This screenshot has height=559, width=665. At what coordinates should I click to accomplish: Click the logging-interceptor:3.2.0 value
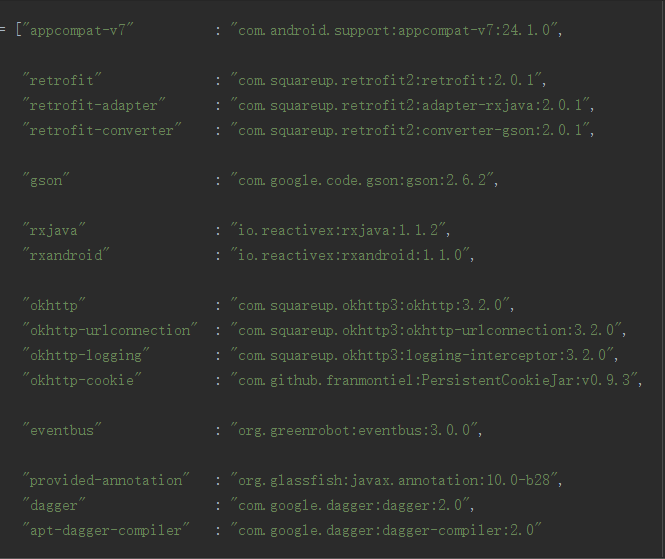coord(424,355)
